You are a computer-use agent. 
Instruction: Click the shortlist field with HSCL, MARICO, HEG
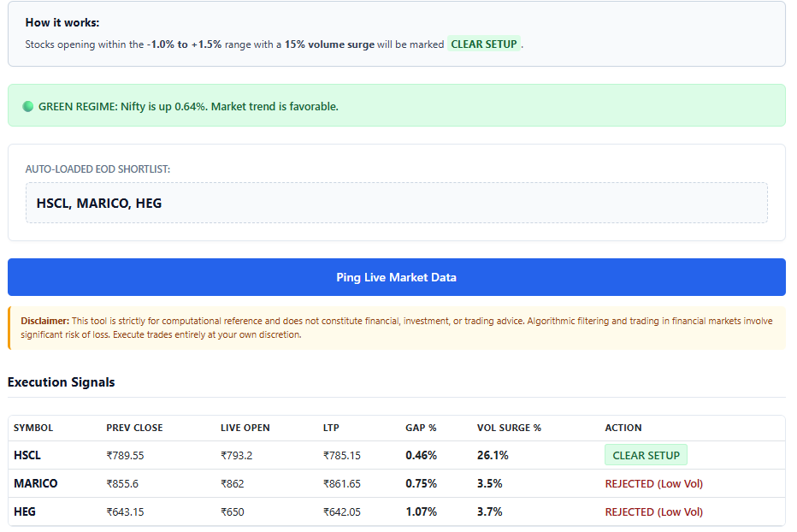(397, 203)
